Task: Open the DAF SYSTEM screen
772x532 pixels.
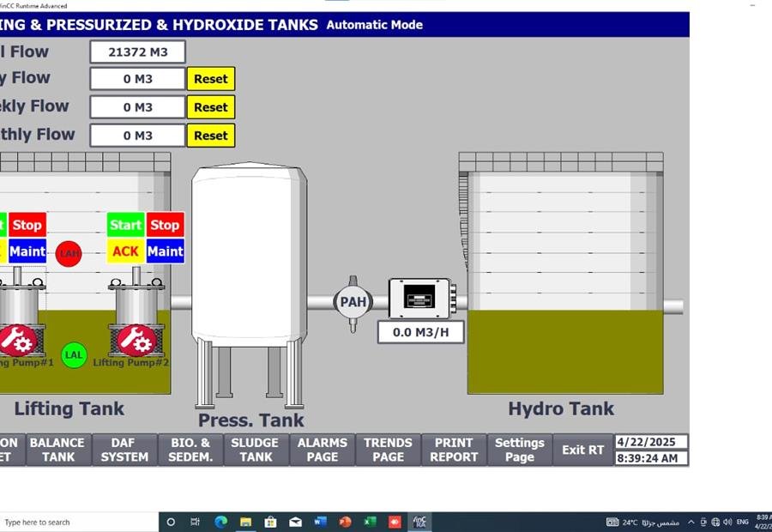Action: [x=124, y=450]
